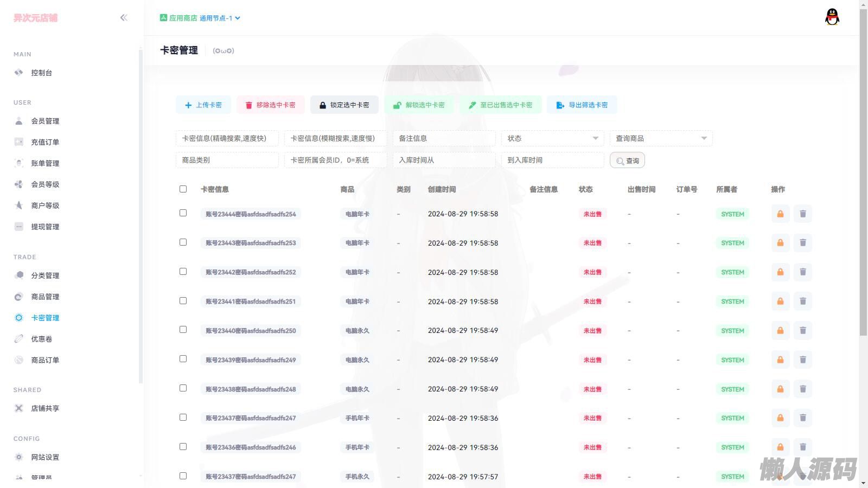The image size is (868, 488).
Task: Open 会员管理 from the sidebar menu
Action: tap(45, 121)
